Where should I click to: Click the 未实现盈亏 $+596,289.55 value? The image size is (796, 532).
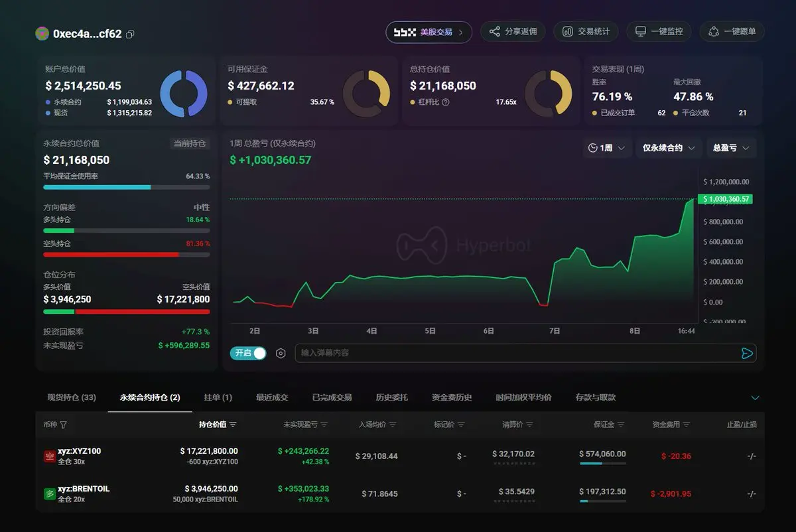[184, 346]
